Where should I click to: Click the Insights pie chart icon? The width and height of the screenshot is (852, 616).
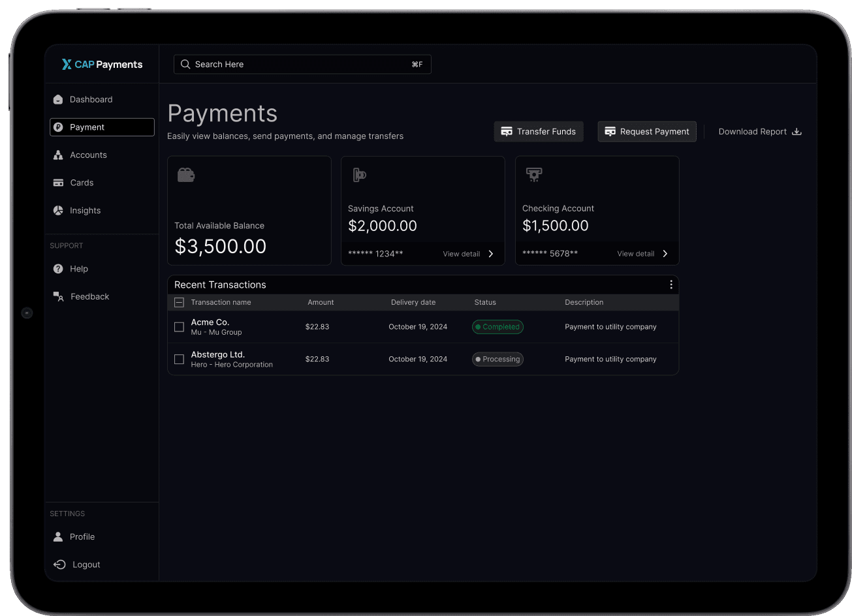tap(58, 210)
